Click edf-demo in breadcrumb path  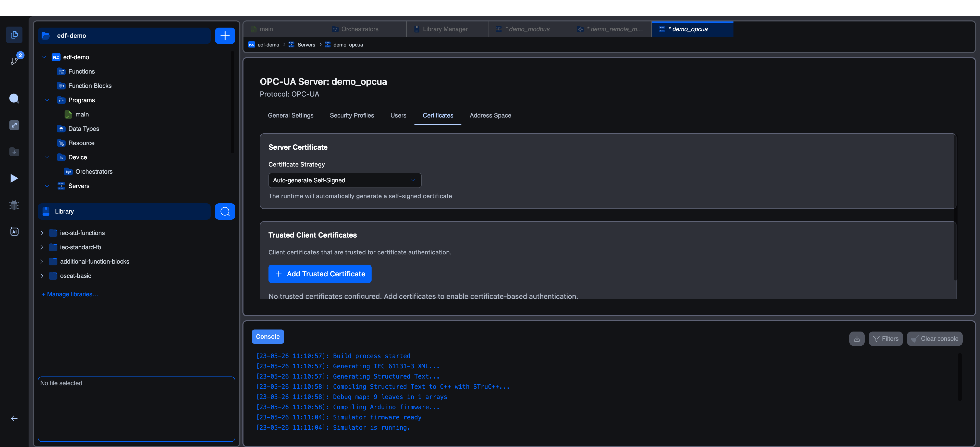pos(268,44)
